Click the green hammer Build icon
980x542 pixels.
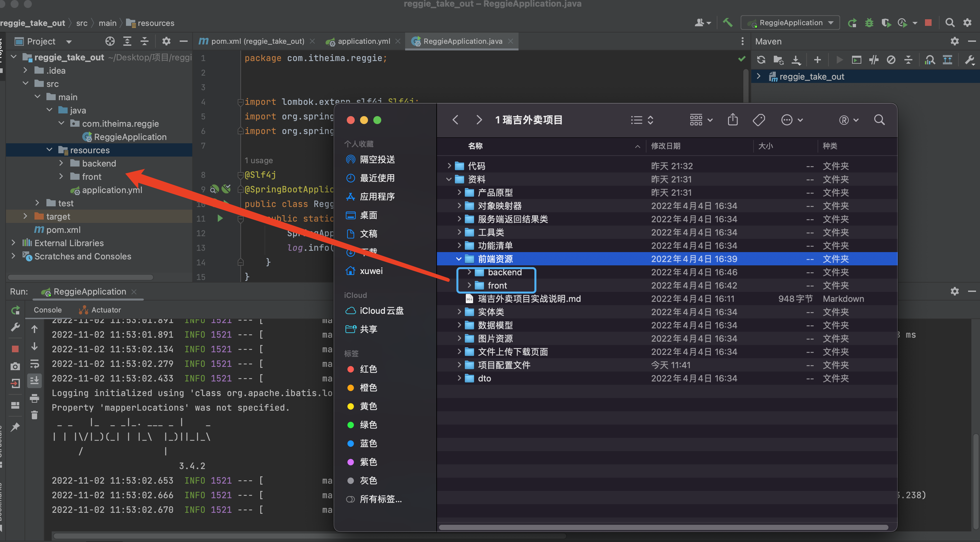[727, 23]
